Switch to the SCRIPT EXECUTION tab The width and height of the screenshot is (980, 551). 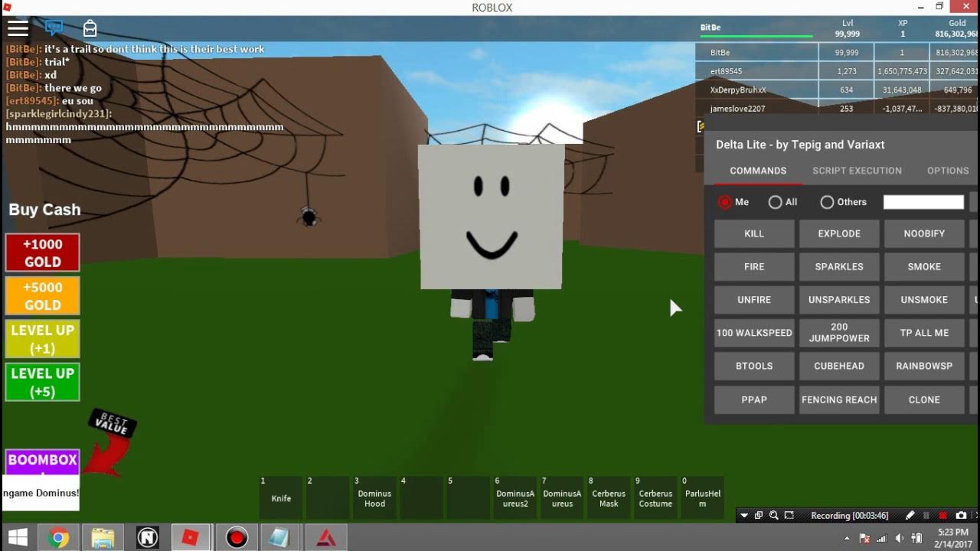click(857, 171)
